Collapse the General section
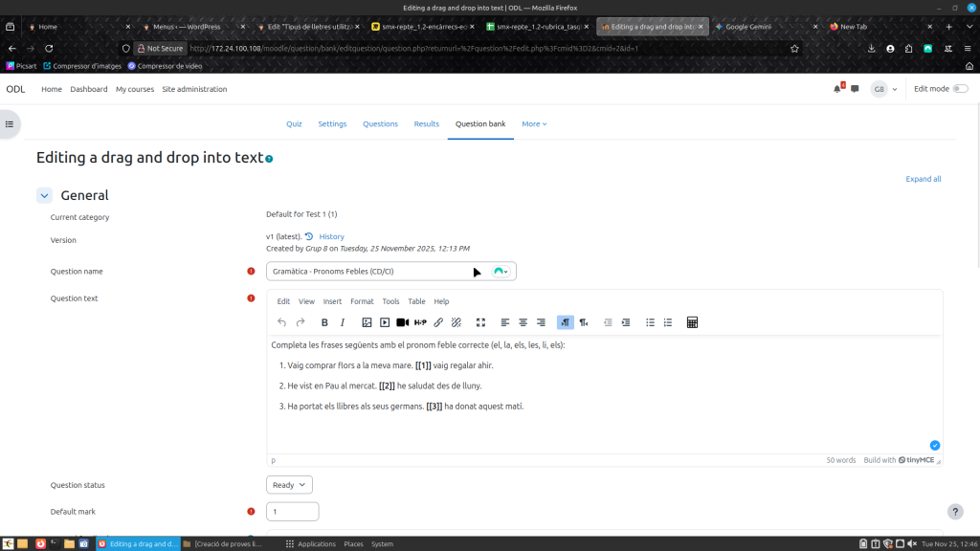The image size is (980, 551). click(x=44, y=195)
